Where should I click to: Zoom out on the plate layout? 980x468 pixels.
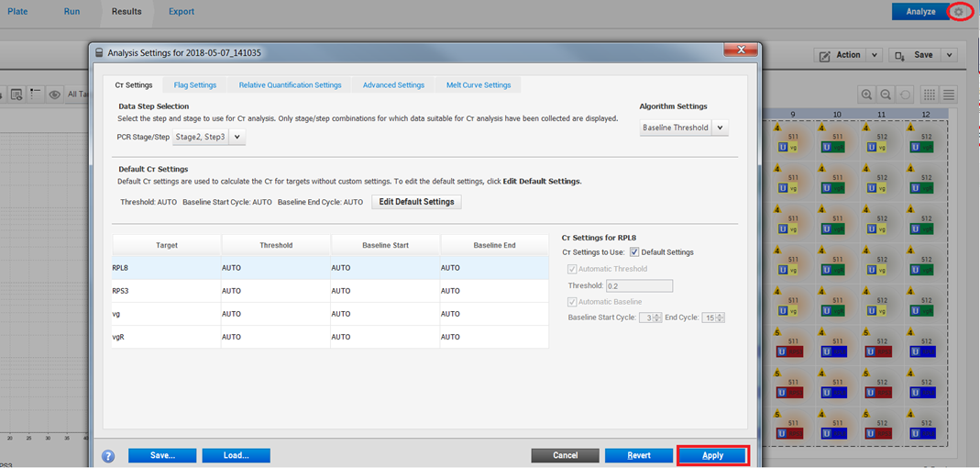[x=886, y=95]
